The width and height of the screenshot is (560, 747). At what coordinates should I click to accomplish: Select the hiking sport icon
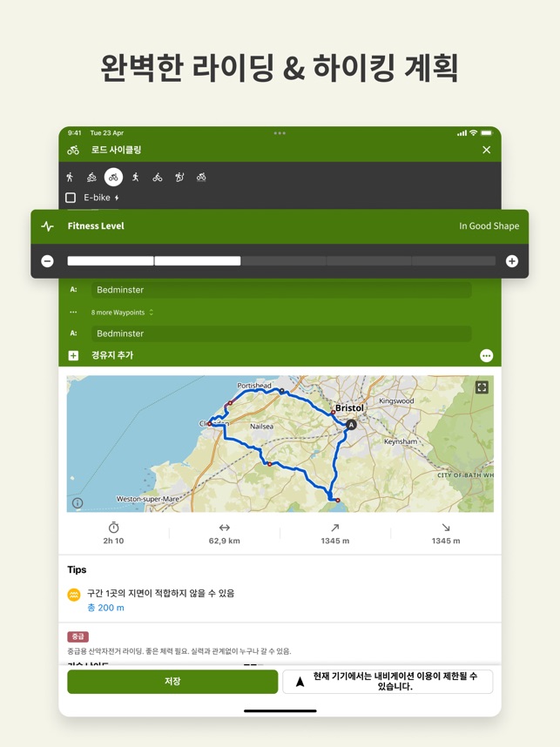71,178
